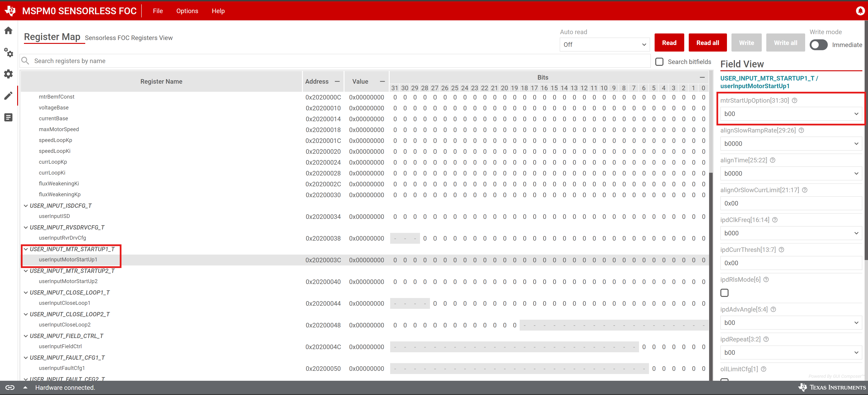Select the speedLoopKp register row
The width and height of the screenshot is (868, 395).
(x=365, y=141)
